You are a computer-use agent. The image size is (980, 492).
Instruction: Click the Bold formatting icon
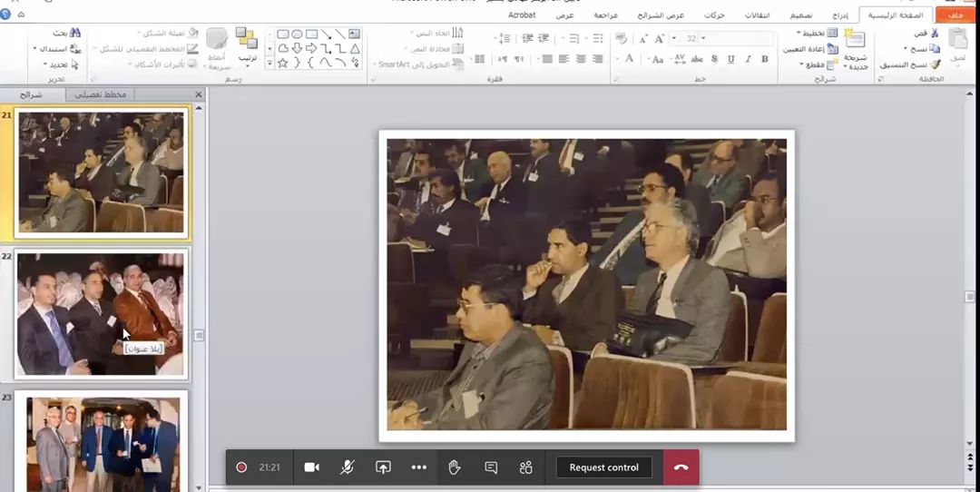click(x=765, y=59)
